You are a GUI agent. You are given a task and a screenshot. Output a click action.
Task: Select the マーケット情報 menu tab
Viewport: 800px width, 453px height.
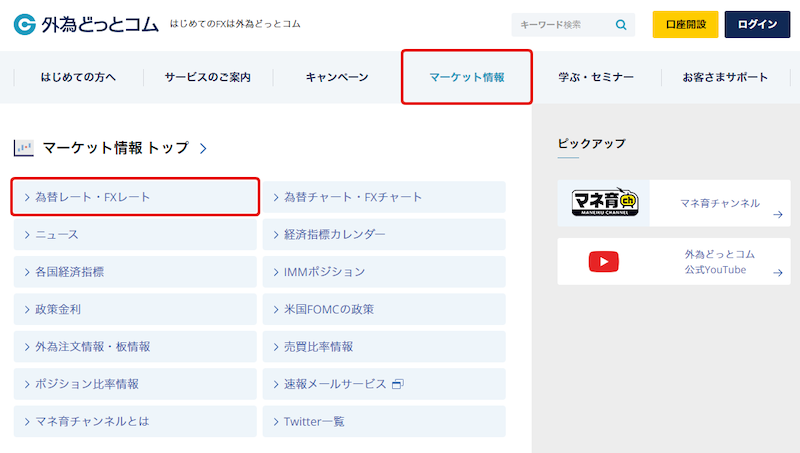[467, 77]
